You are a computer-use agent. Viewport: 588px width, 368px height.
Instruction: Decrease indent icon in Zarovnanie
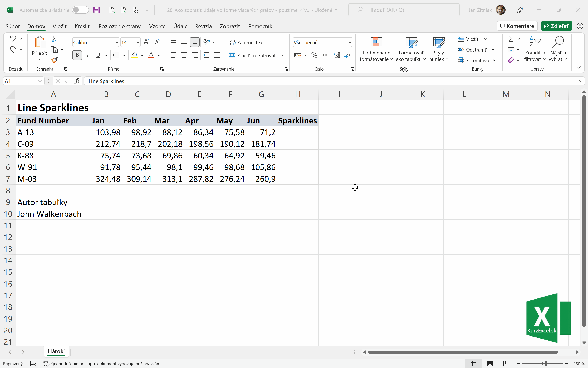pyautogui.click(x=207, y=55)
